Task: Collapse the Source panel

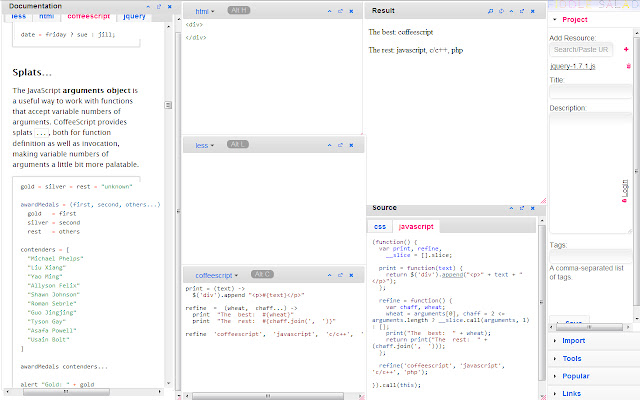Action: (x=511, y=209)
